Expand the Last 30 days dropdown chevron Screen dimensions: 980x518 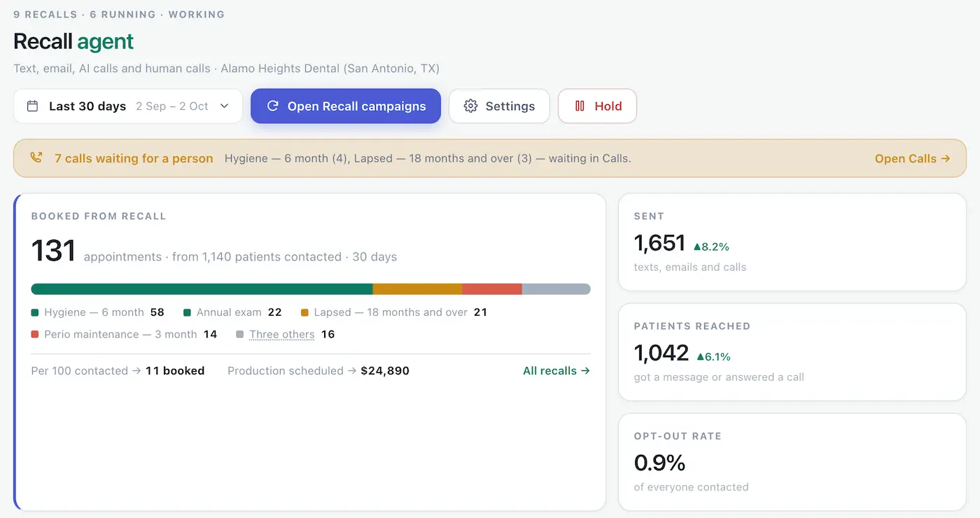click(x=225, y=106)
